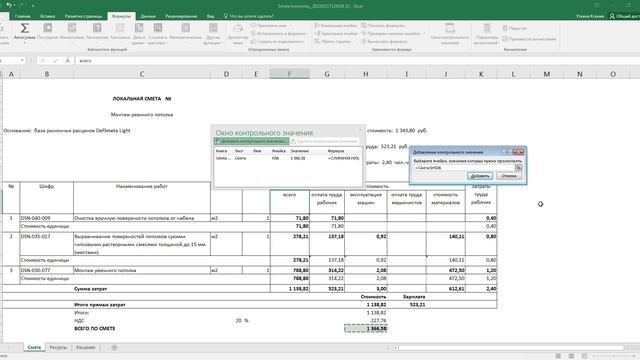Click the range selector icon in dialog
640x360 pixels.
coord(518,168)
